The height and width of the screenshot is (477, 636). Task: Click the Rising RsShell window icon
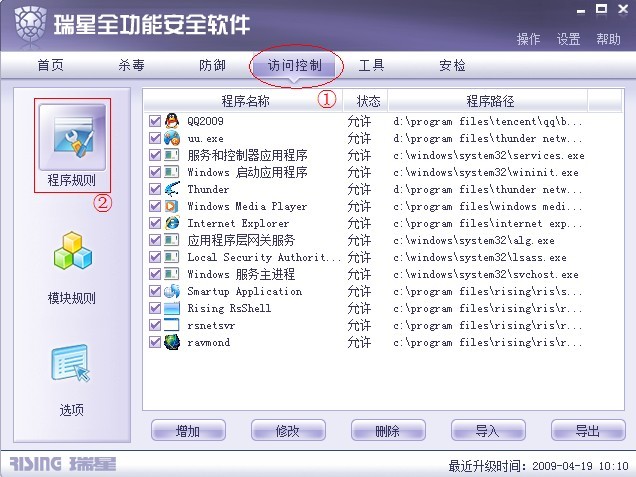pyautogui.click(x=172, y=308)
